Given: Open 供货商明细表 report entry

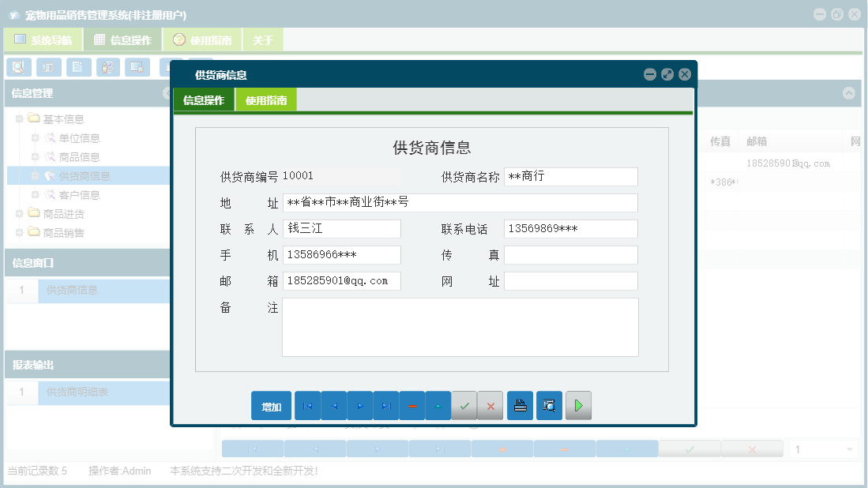Looking at the screenshot, I should (104, 392).
